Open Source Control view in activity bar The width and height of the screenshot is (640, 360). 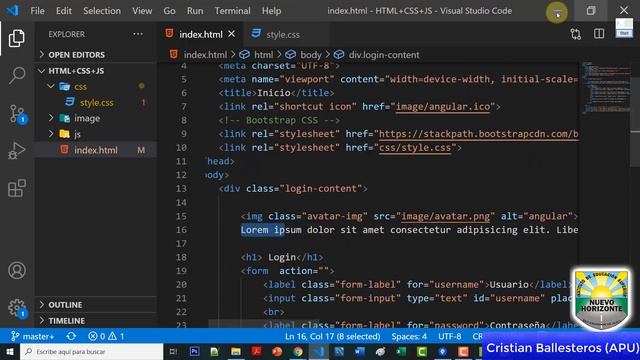[17, 113]
